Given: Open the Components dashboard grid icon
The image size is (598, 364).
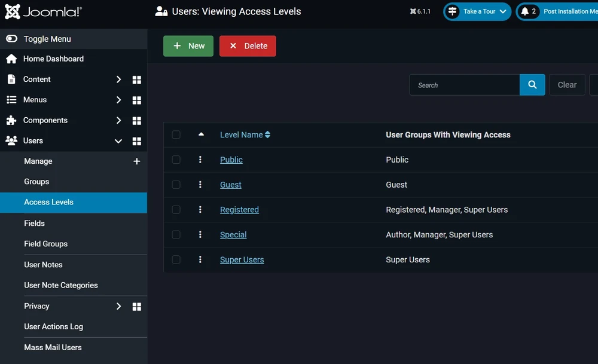Looking at the screenshot, I should click(x=136, y=121).
